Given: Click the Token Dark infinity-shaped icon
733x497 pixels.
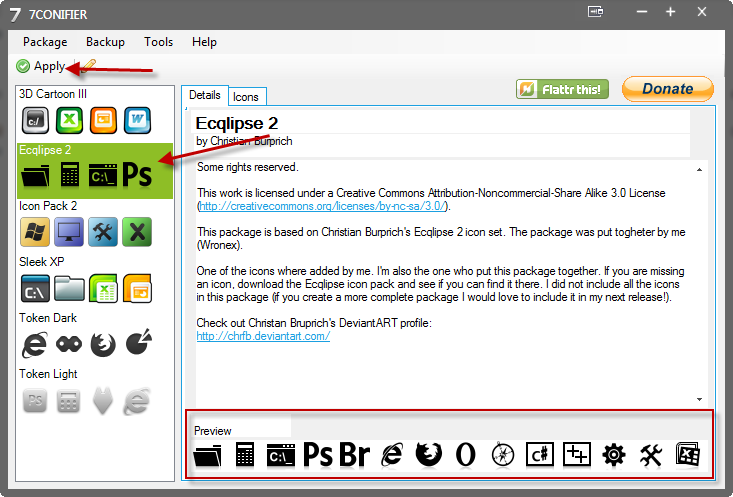Looking at the screenshot, I should [69, 345].
